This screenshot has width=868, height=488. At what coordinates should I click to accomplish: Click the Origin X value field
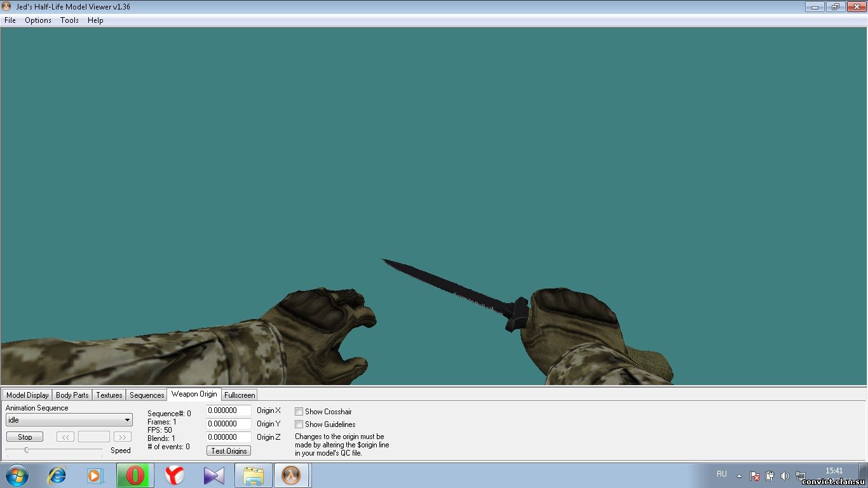coord(229,410)
